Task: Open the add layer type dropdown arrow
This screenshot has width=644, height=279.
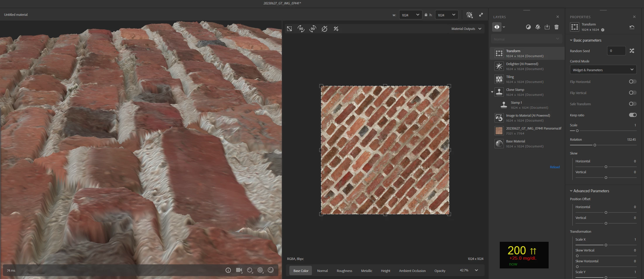Action: coord(504,27)
